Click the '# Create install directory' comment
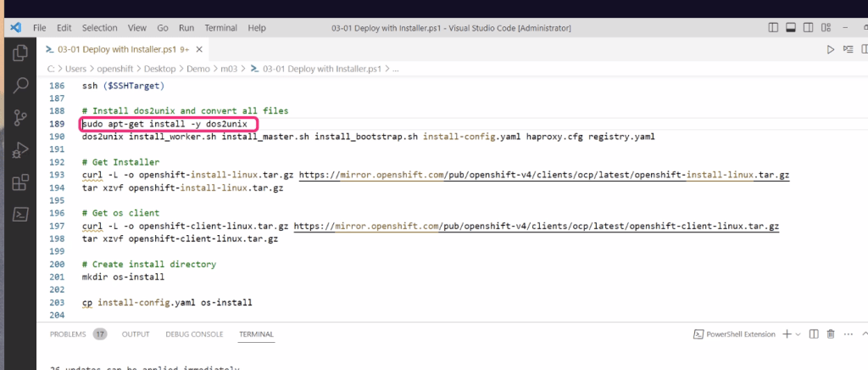Image resolution: width=868 pixels, height=370 pixels. 149,264
